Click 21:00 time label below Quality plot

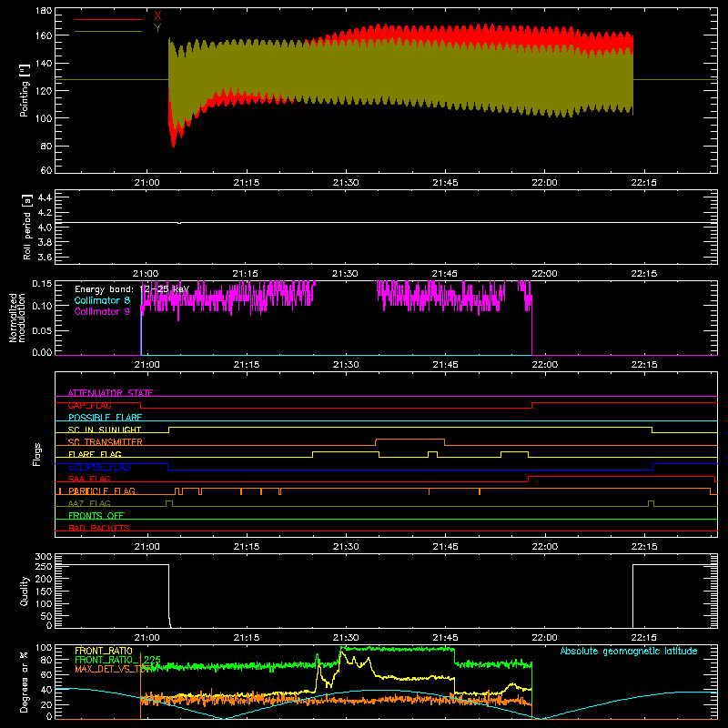pyautogui.click(x=147, y=638)
